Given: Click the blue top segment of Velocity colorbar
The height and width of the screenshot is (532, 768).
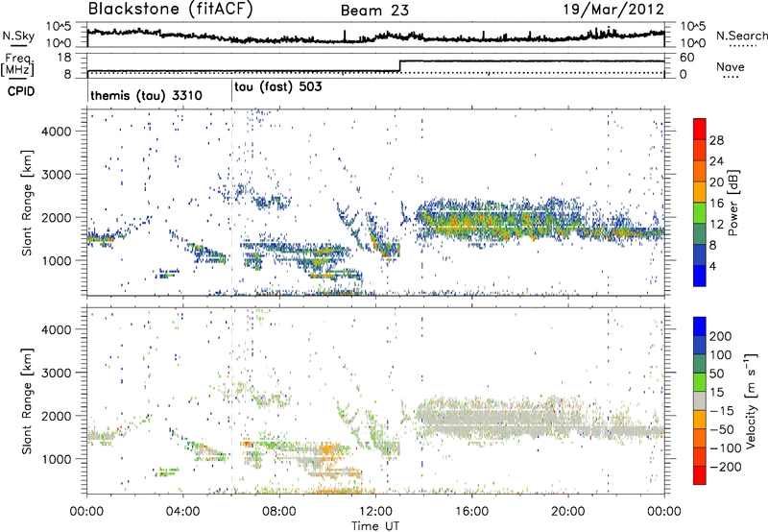Looking at the screenshot, I should pyautogui.click(x=700, y=326).
